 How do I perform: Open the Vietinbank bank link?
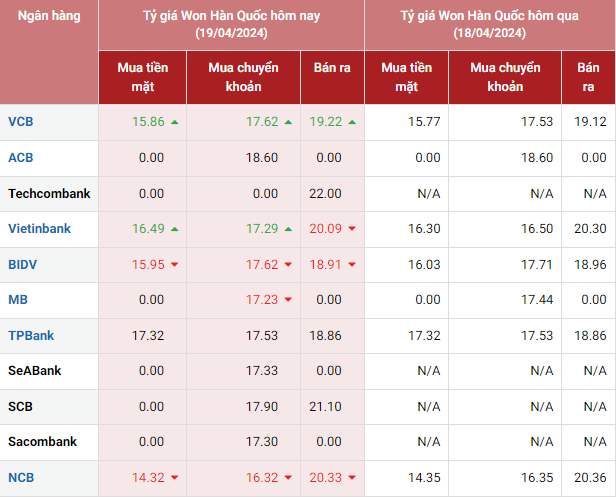point(39,229)
